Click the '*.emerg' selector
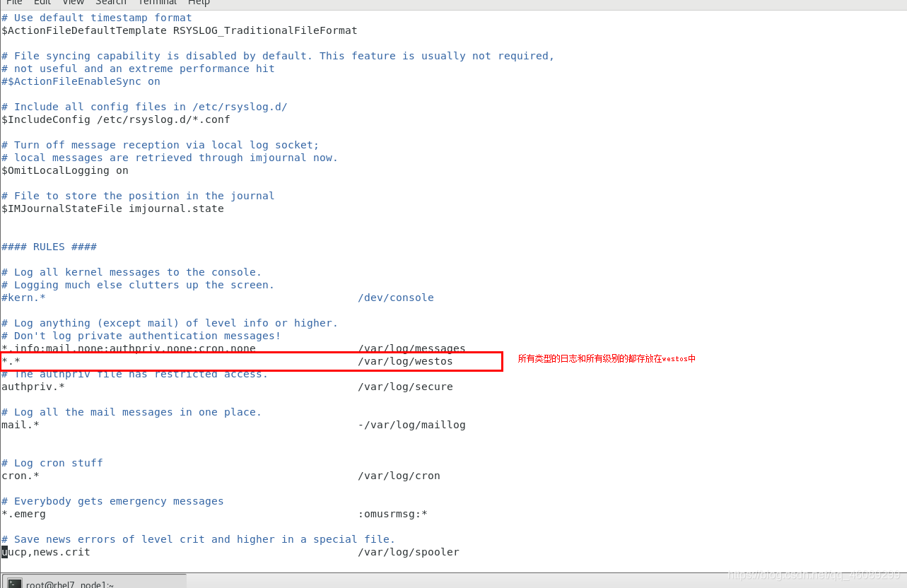Image resolution: width=907 pixels, height=588 pixels. pyautogui.click(x=23, y=514)
